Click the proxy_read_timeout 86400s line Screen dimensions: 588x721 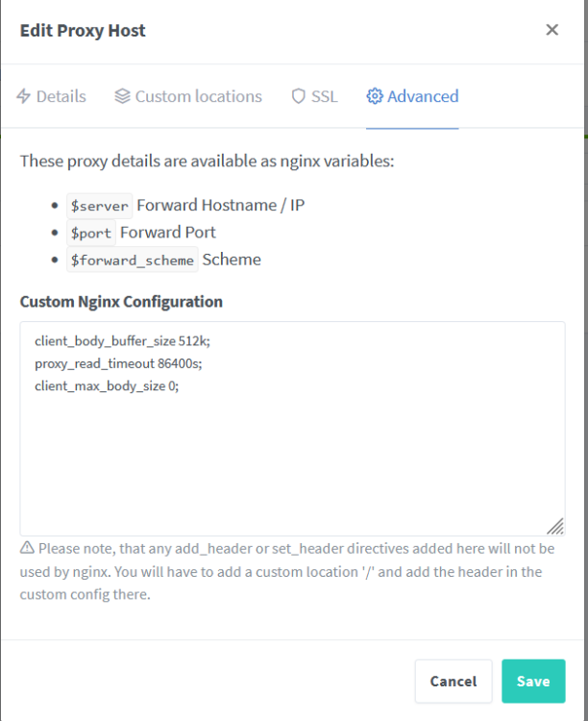[118, 363]
